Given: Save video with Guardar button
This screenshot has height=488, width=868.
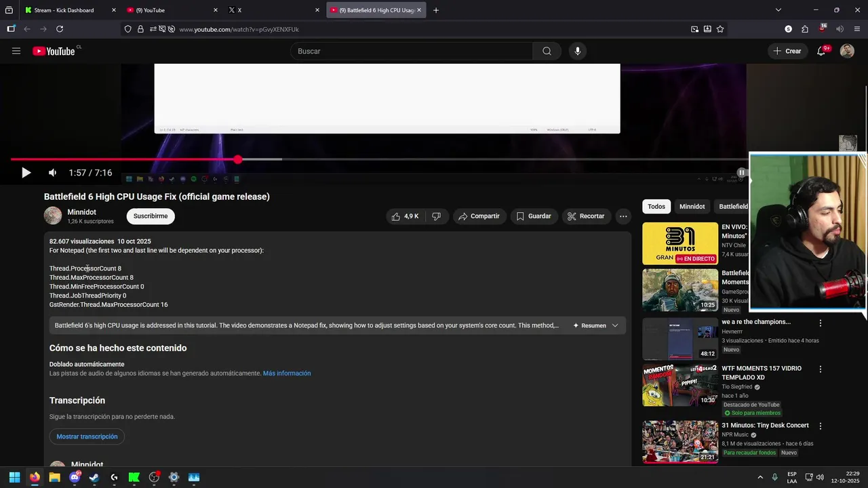Looking at the screenshot, I should (533, 216).
